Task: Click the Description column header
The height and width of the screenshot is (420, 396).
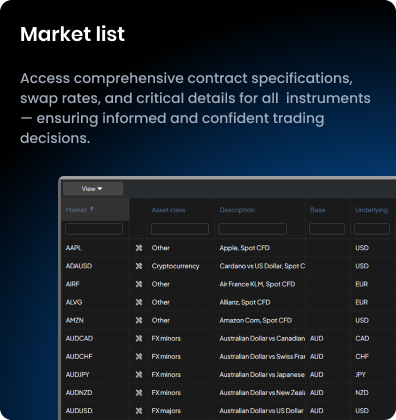Action: tap(237, 210)
